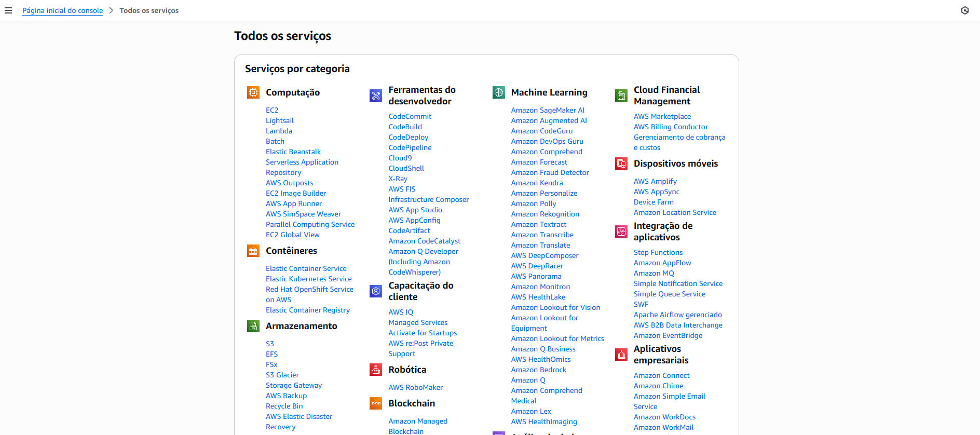
Task: Open AWS Marketplace
Action: (x=662, y=116)
